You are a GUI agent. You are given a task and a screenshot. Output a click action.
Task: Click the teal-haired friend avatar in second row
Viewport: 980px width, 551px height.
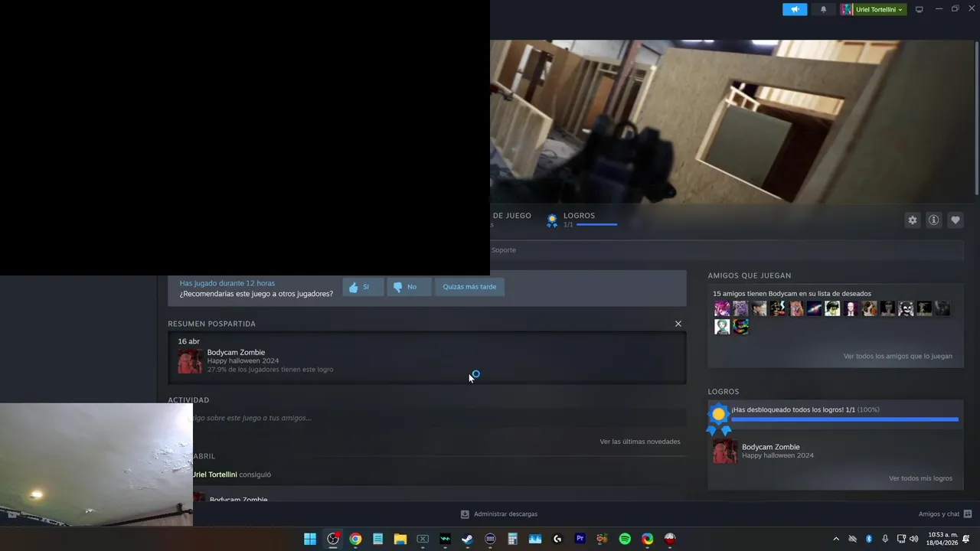pyautogui.click(x=722, y=327)
